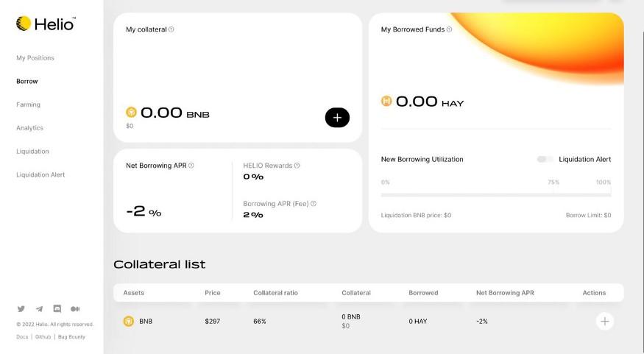Go to the Farming page
644x354 pixels.
[x=29, y=105]
